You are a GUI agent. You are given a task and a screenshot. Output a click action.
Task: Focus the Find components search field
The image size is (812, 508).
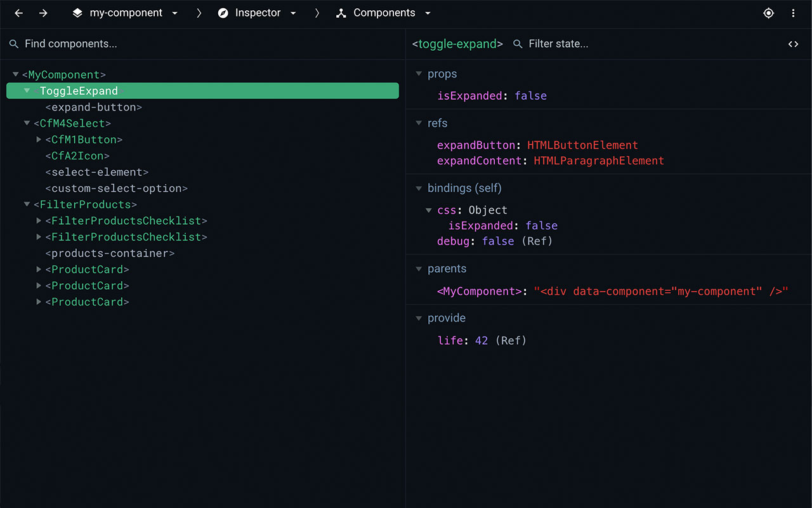pos(203,44)
